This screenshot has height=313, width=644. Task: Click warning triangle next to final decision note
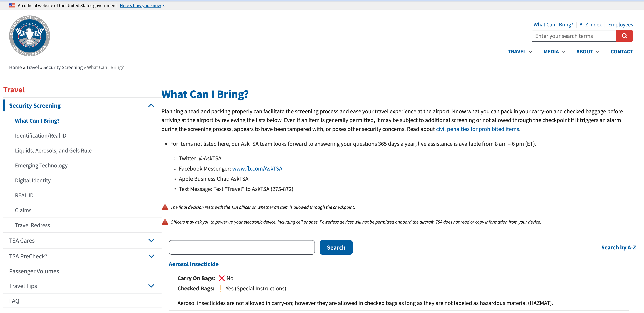165,207
